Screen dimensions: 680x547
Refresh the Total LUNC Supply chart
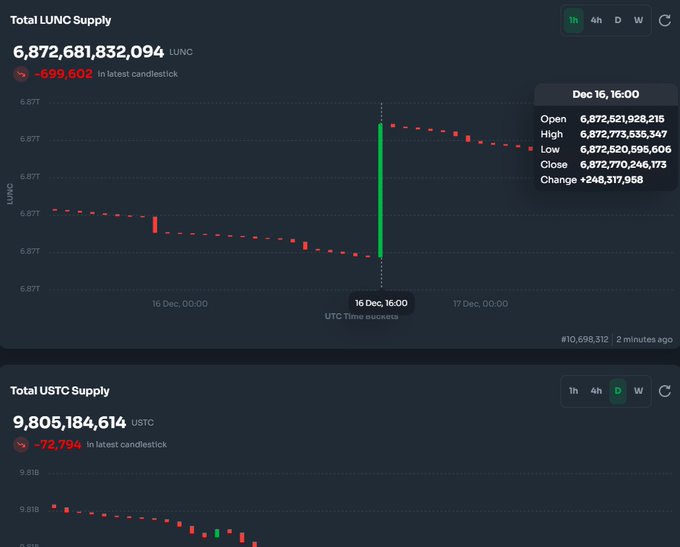(x=664, y=20)
